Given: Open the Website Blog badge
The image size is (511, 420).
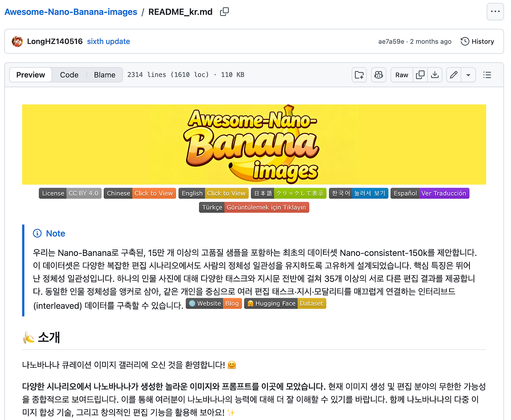Looking at the screenshot, I should (x=214, y=303).
